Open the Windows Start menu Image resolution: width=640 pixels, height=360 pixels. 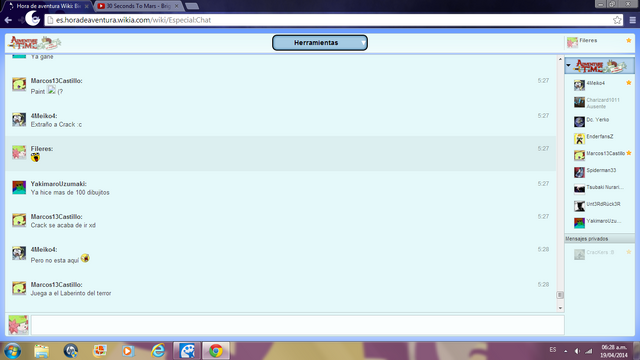[13, 351]
